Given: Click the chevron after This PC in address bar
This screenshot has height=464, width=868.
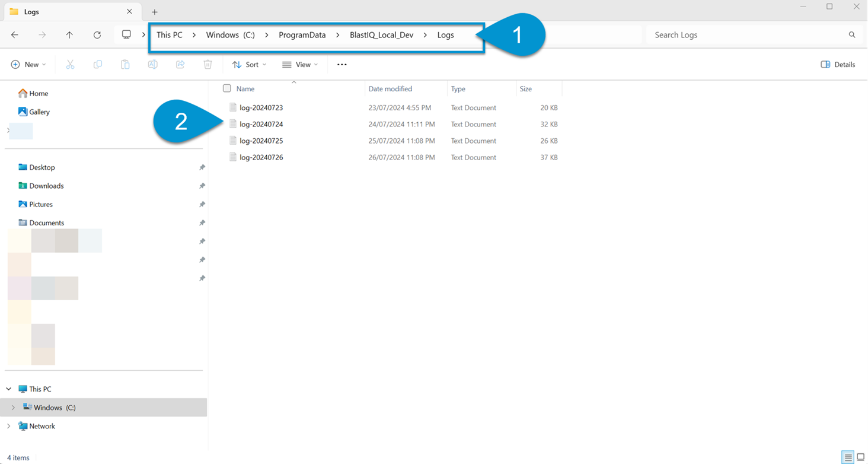Looking at the screenshot, I should coord(194,35).
